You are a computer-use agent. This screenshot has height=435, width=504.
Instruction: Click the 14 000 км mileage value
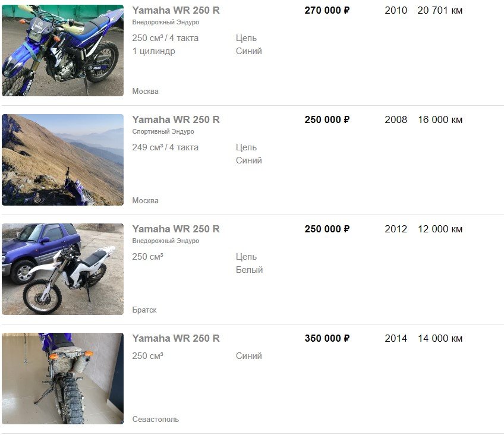pyautogui.click(x=440, y=338)
